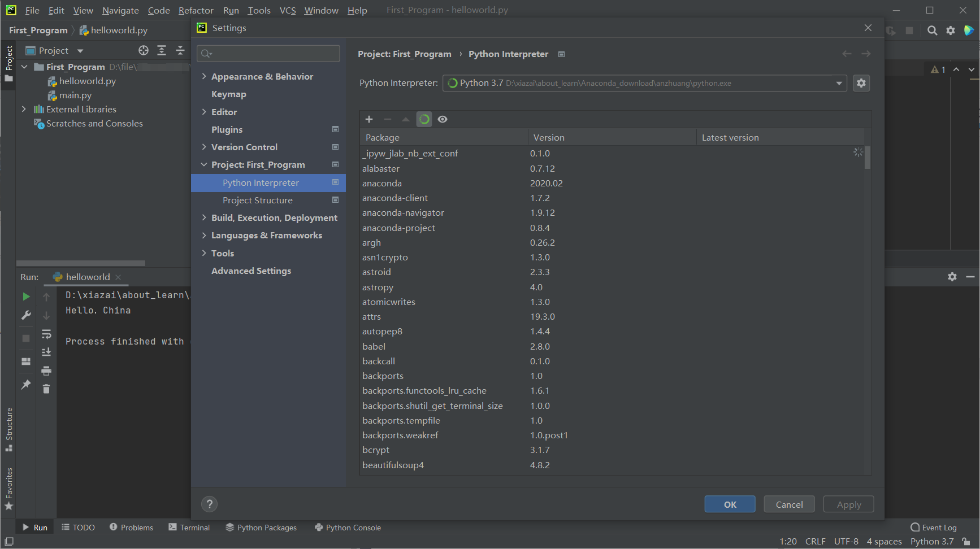Click the select opened file target icon
The width and height of the screenshot is (980, 549).
pos(144,50)
